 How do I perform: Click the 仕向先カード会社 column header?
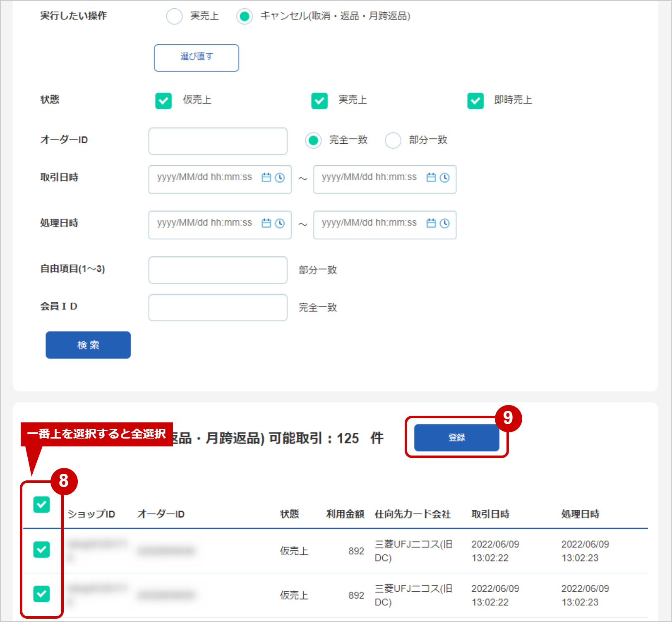[x=413, y=514]
